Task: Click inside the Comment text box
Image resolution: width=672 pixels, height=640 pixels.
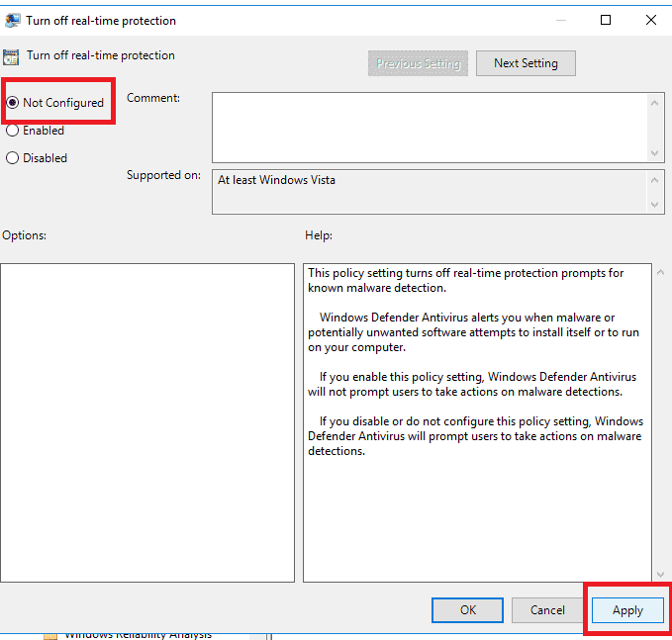Action: coord(429,127)
